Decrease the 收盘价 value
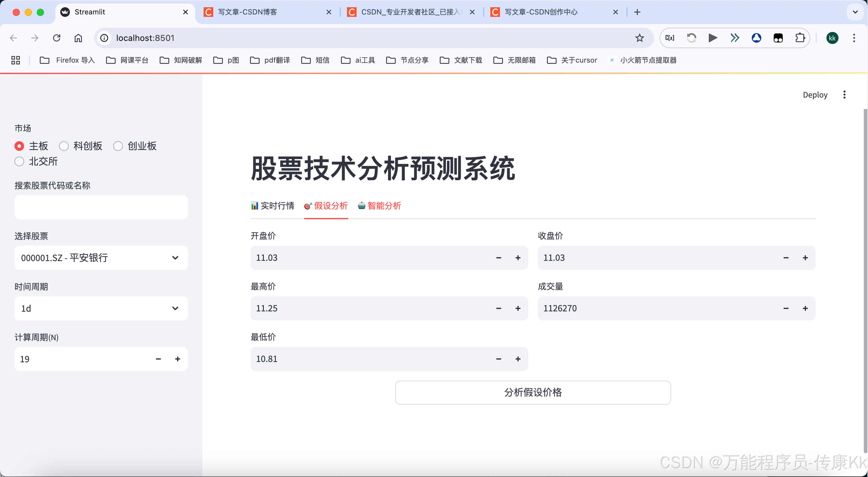 [786, 258]
